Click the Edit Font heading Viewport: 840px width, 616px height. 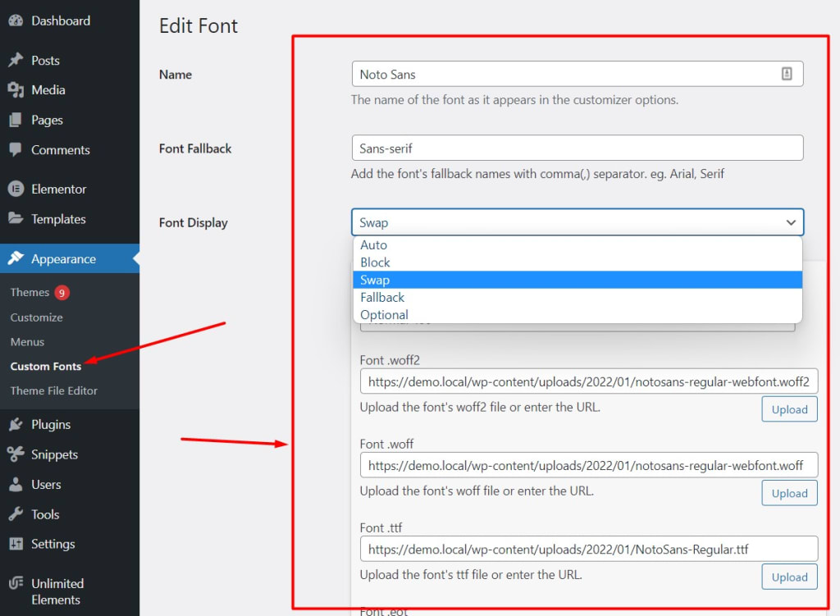199,25
